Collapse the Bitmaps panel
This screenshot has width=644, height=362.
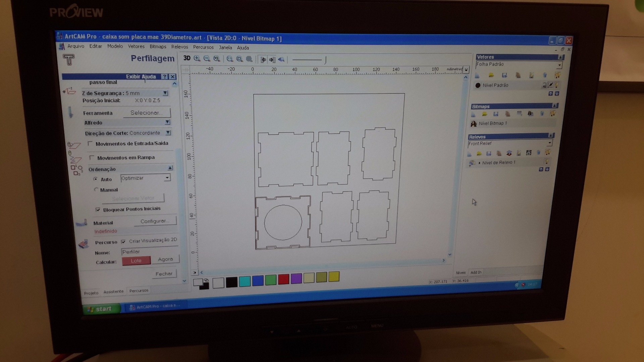554,106
